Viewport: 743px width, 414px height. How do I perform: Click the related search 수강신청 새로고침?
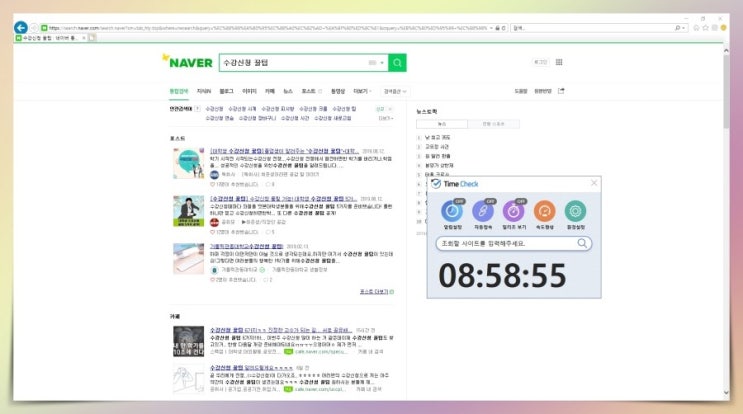click(x=333, y=118)
